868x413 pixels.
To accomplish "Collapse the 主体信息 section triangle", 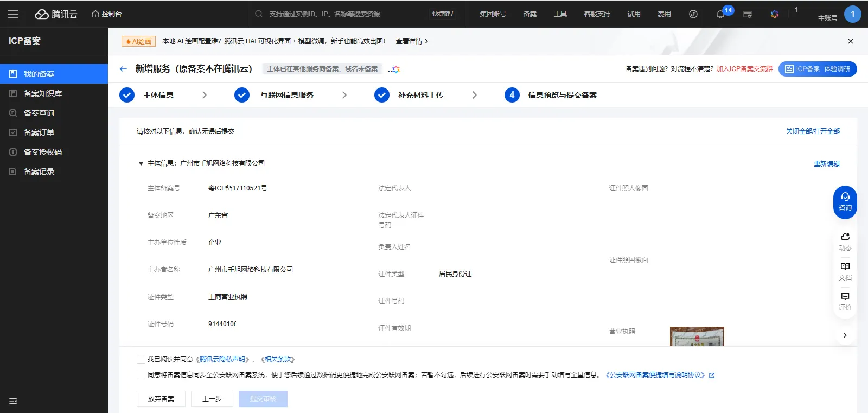I will 141,163.
